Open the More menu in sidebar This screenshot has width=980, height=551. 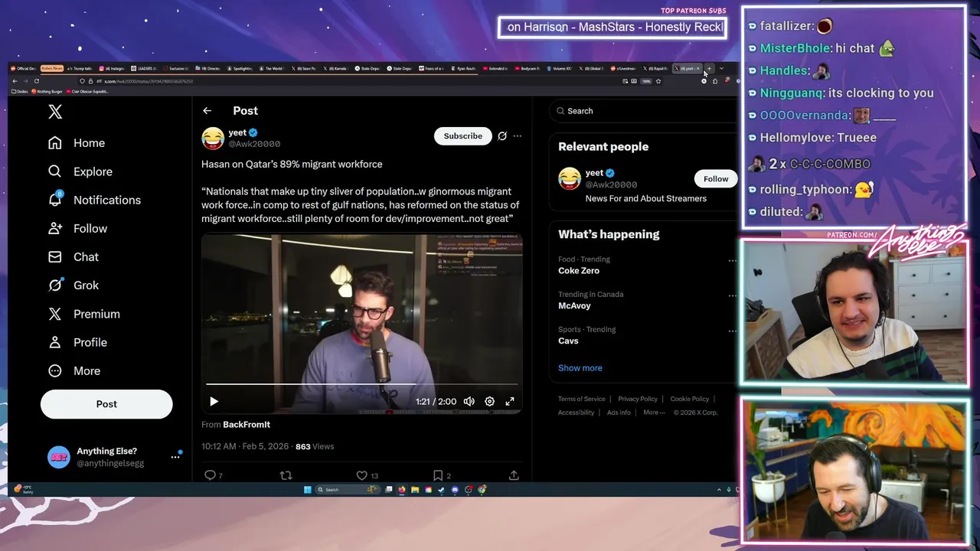(74, 370)
